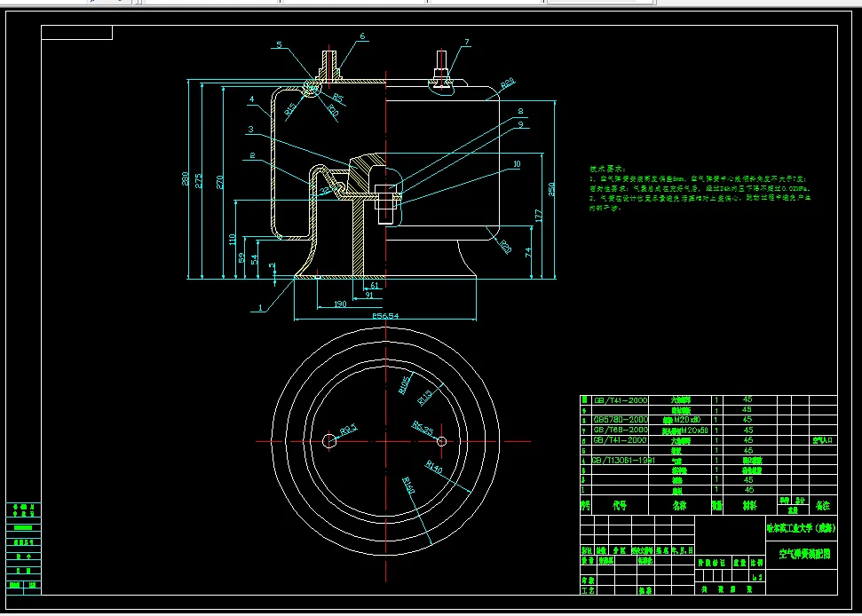Select the R105 radius label in plan view
862x616 pixels.
405,384
